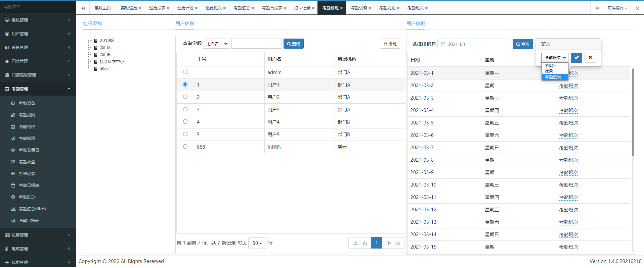Open the 查询字段 用户名 dropdown
Screen dimensions: 644x268
[216, 44]
